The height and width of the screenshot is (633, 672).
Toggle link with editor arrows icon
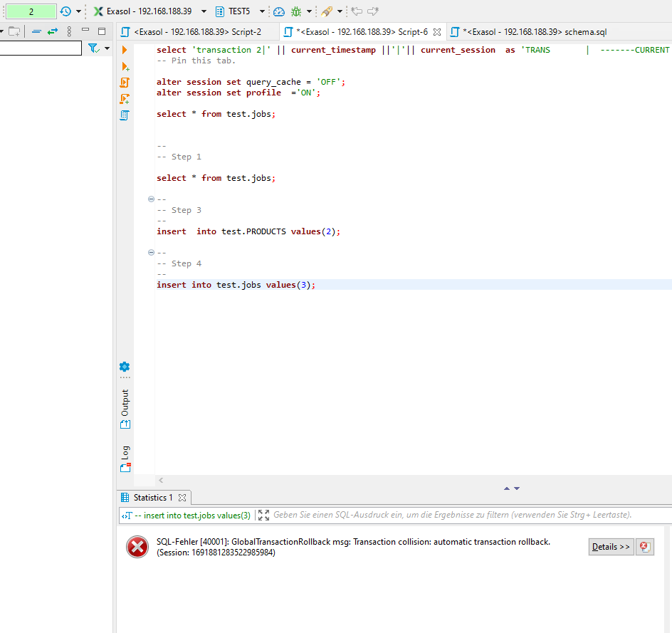[53, 31]
